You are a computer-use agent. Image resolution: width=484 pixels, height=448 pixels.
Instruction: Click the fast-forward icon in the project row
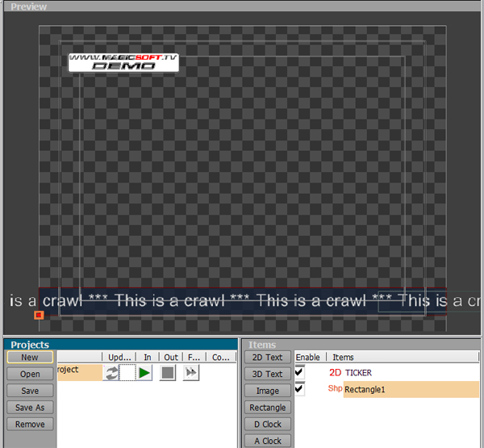[191, 373]
